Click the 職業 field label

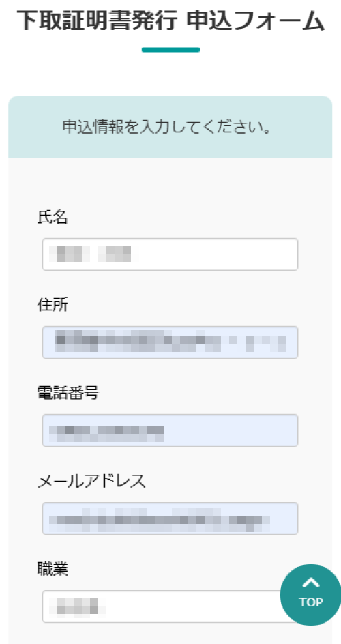pos(53,569)
